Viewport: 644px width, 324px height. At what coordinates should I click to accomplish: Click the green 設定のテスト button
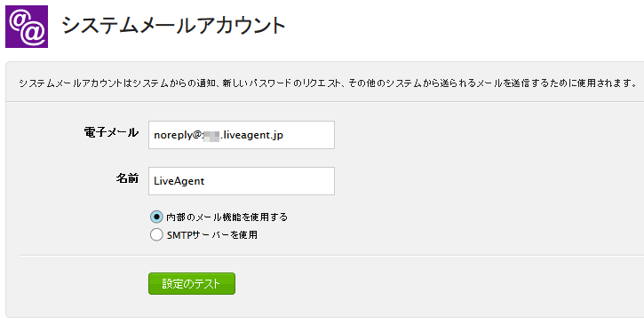pos(192,284)
